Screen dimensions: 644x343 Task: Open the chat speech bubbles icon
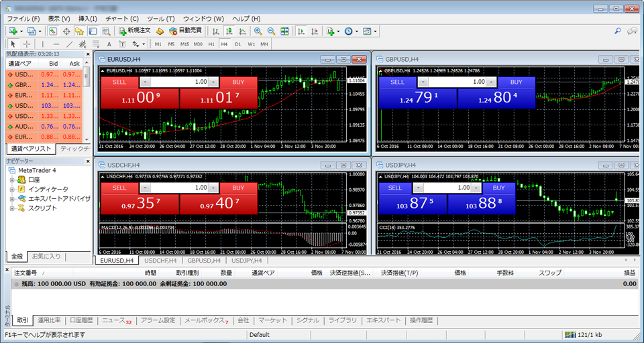point(632,31)
